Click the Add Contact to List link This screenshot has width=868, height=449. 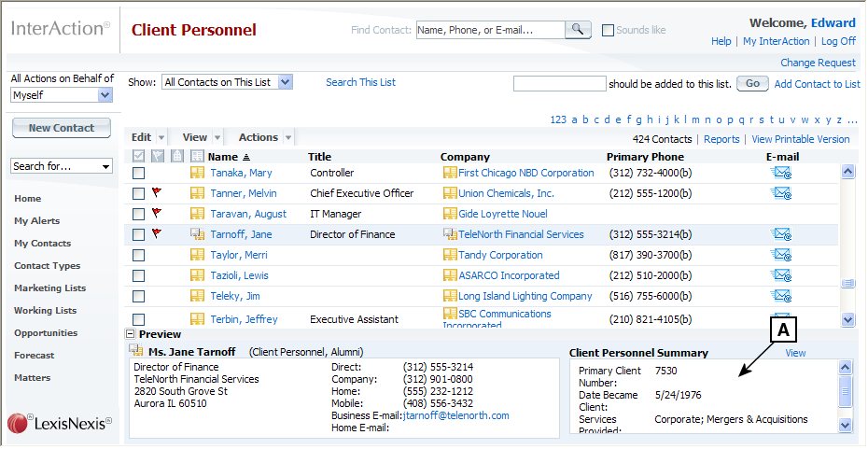tap(817, 84)
